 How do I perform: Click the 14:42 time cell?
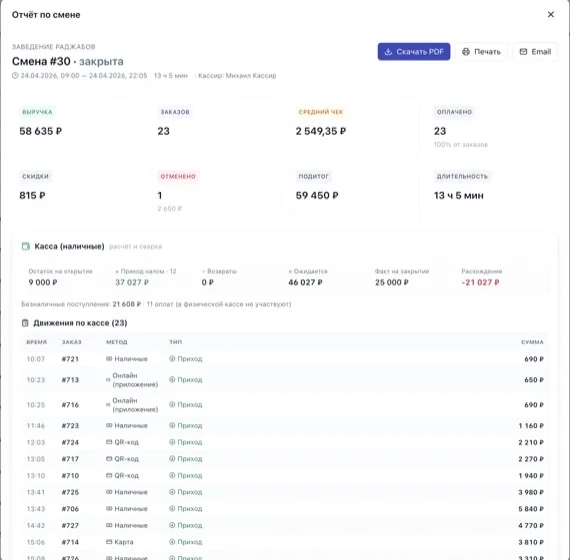point(36,525)
